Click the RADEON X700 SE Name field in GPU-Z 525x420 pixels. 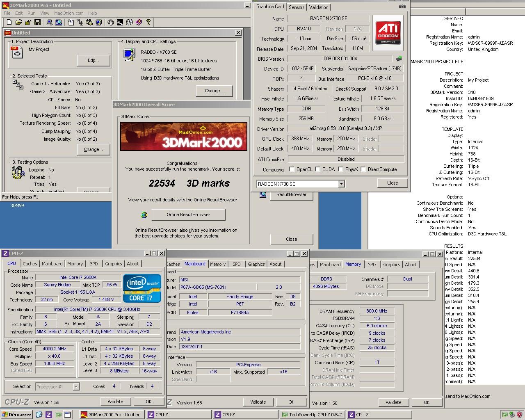(329, 18)
